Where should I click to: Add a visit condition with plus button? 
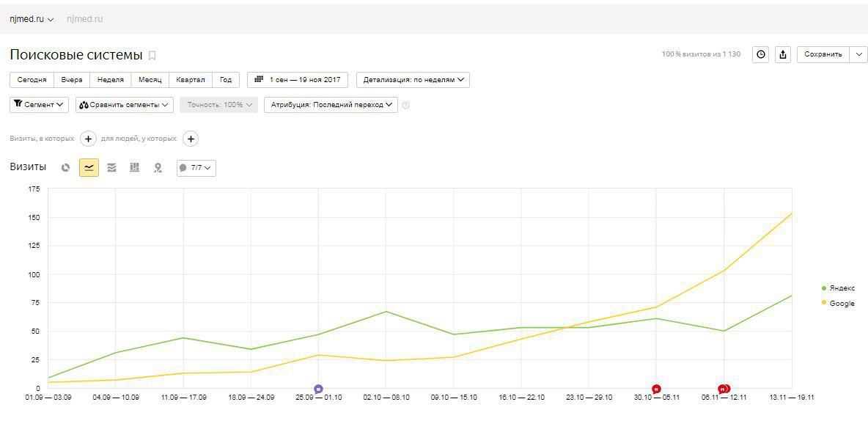tap(89, 139)
